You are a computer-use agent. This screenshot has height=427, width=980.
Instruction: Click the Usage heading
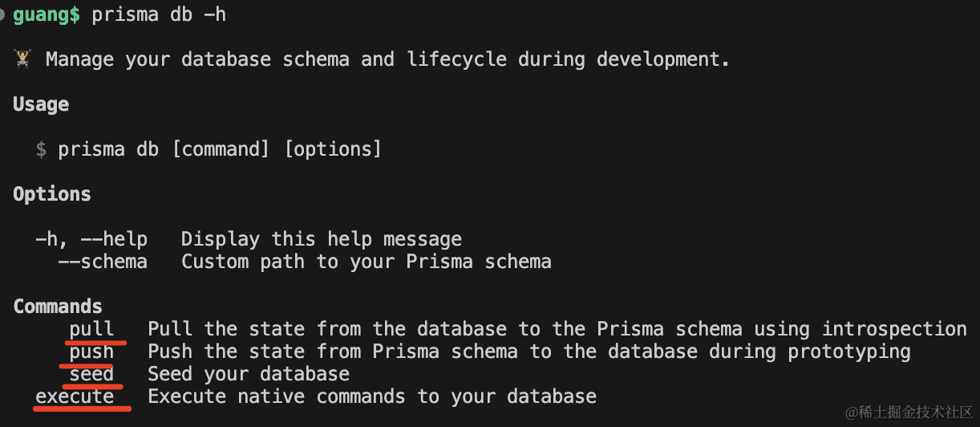point(41,104)
